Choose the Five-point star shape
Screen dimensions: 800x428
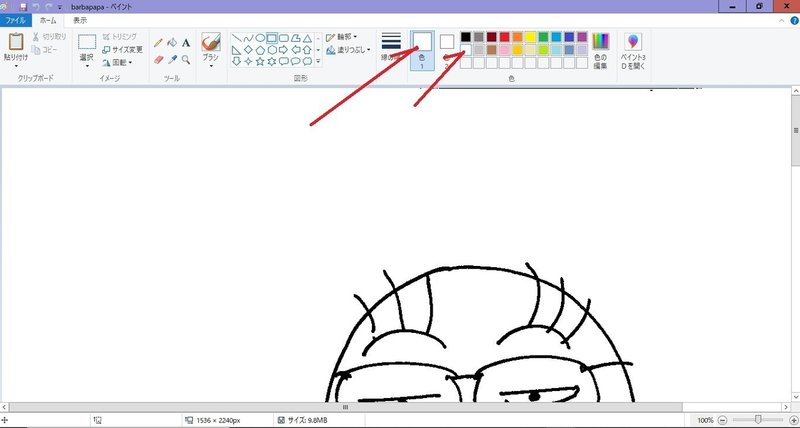coord(260,62)
